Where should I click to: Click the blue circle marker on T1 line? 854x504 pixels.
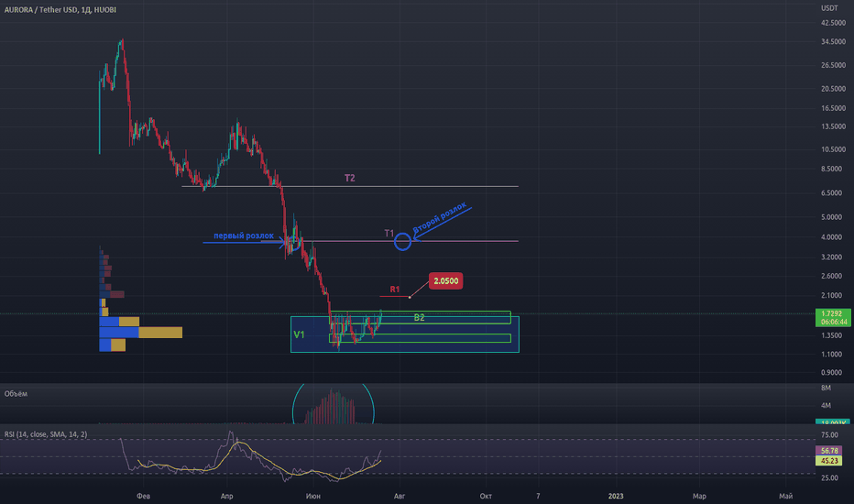coord(402,241)
